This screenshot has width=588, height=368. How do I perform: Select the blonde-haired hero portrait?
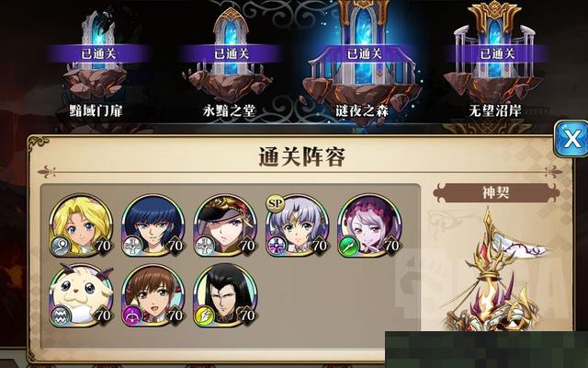[81, 225]
